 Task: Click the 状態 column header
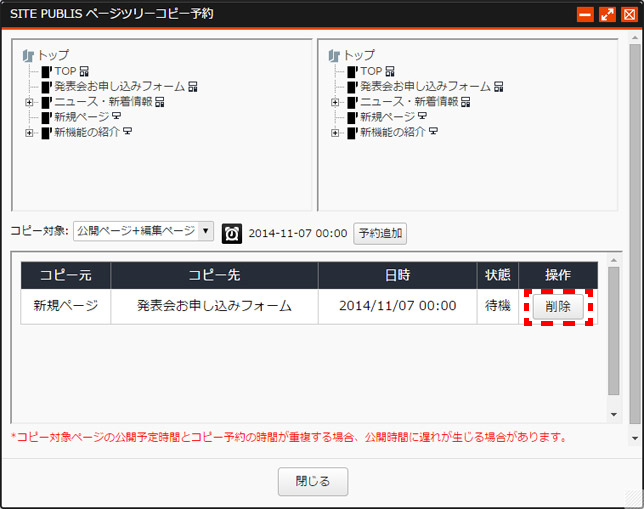498,275
